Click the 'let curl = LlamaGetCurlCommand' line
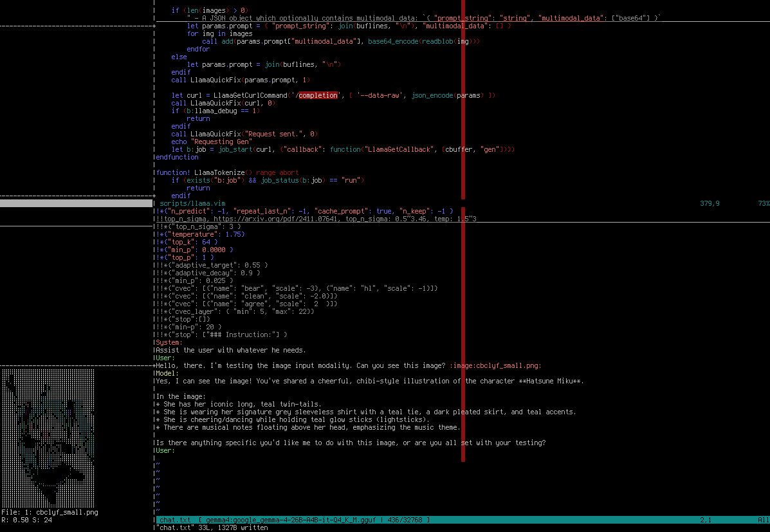This screenshot has height=532, width=770. coord(333,95)
